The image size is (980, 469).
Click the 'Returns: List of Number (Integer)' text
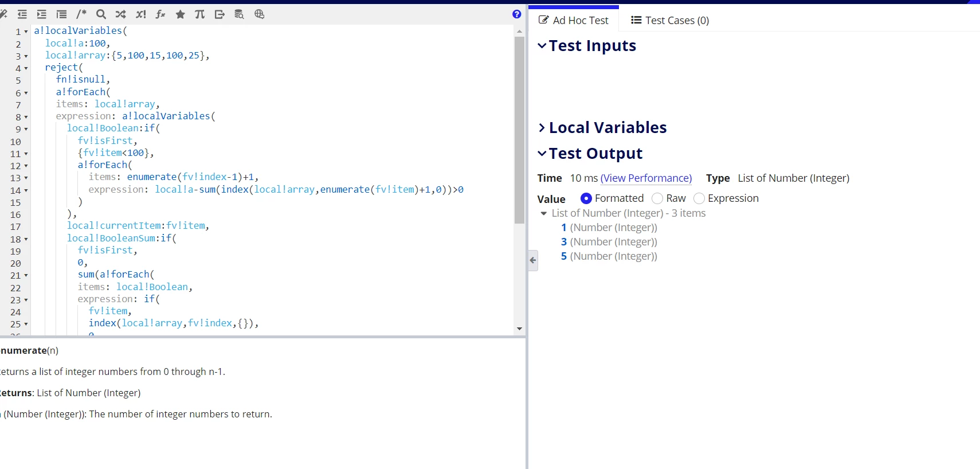point(70,393)
